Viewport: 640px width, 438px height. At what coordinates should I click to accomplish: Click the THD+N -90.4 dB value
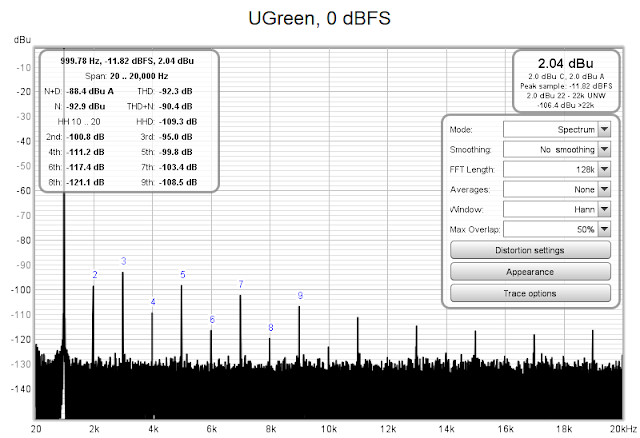[176, 107]
